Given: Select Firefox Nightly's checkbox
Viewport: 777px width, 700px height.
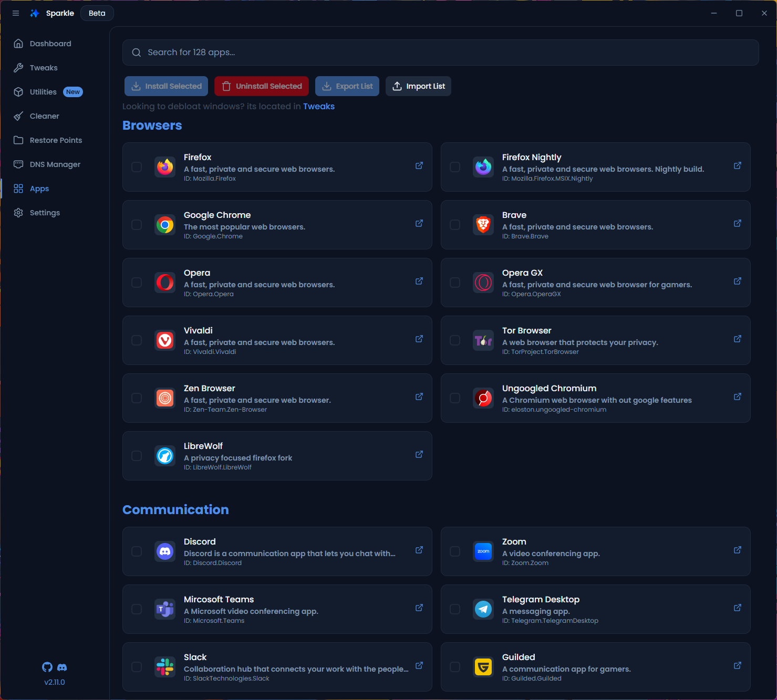Looking at the screenshot, I should coord(455,167).
